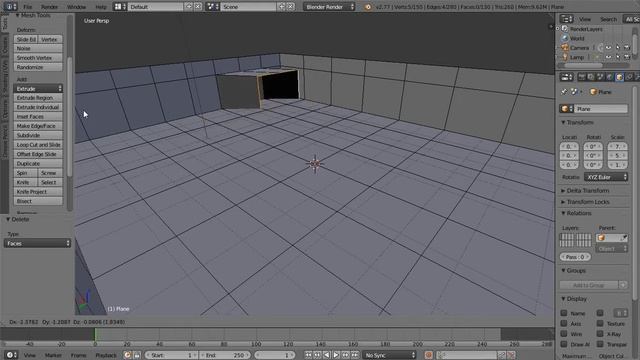The height and width of the screenshot is (360, 640).
Task: Add a new scene with plus icon
Action: (x=282, y=7)
